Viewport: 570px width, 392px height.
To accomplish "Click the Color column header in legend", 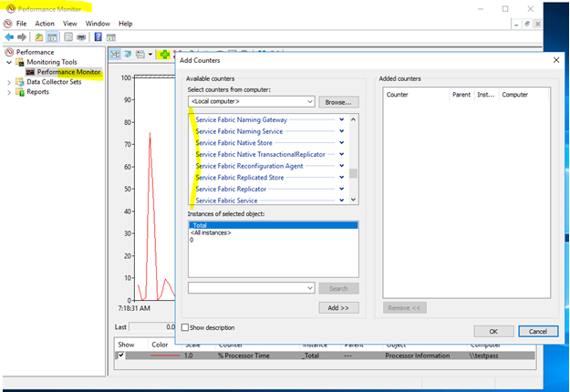I will click(160, 345).
